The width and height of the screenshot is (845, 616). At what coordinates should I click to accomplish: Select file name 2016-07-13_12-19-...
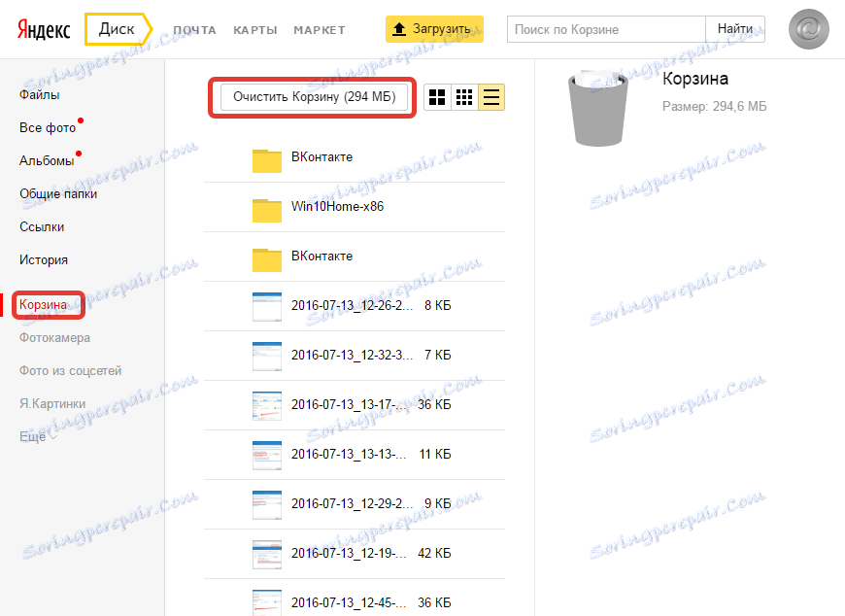coord(349,554)
